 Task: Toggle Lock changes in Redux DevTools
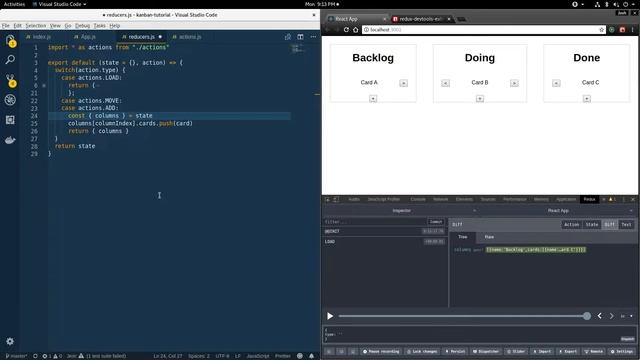[422, 351]
